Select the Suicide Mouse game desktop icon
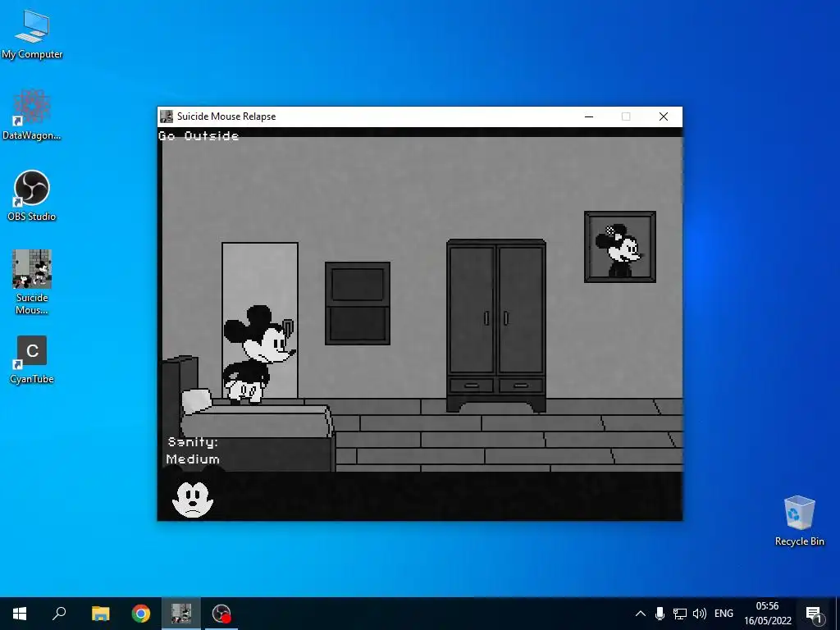The height and width of the screenshot is (630, 840). [32, 282]
